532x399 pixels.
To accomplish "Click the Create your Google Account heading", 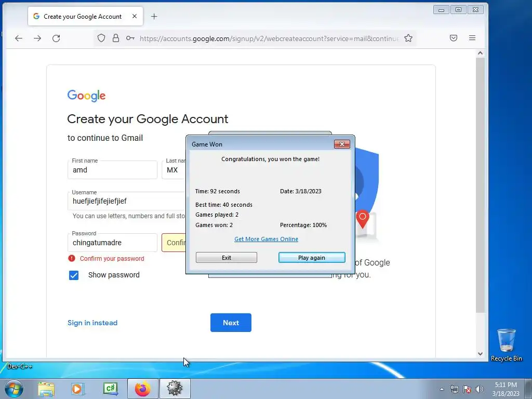I will (148, 119).
